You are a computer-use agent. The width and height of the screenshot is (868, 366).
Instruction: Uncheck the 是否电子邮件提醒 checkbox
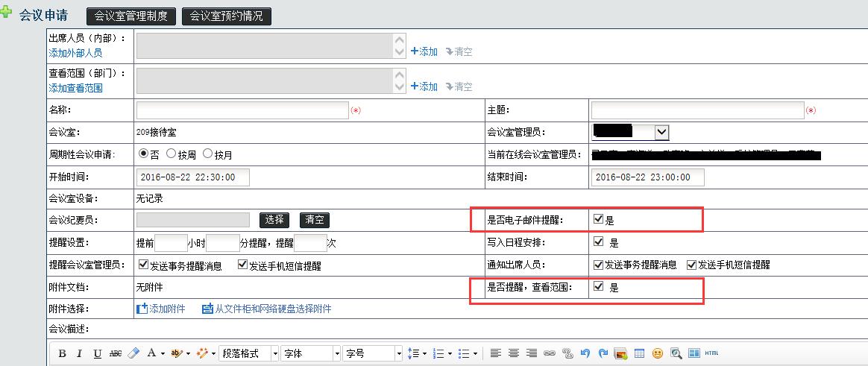[598, 220]
